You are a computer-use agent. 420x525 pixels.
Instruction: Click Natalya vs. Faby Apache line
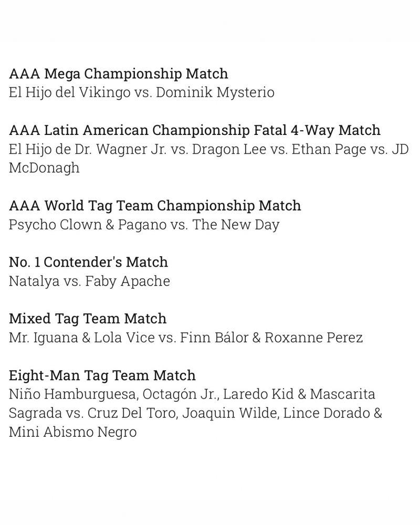90,281
